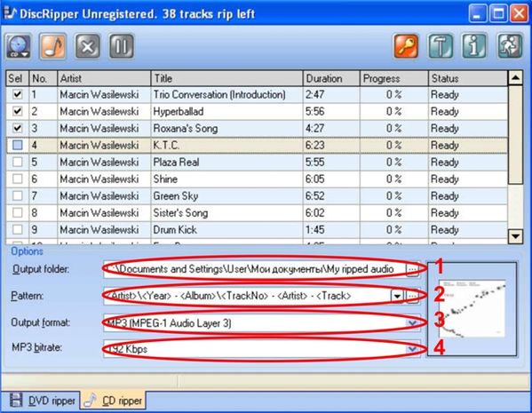Sort by the Duration column header
The height and width of the screenshot is (413, 532).
point(331,78)
